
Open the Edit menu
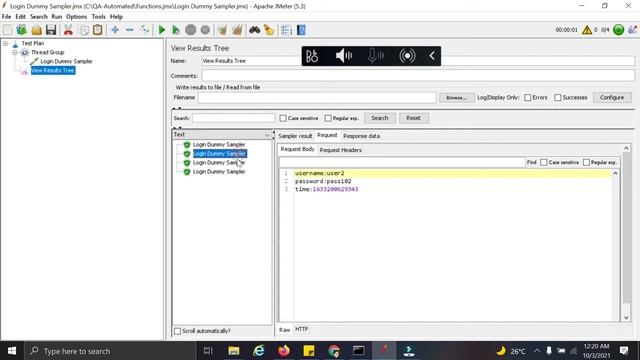click(x=20, y=17)
